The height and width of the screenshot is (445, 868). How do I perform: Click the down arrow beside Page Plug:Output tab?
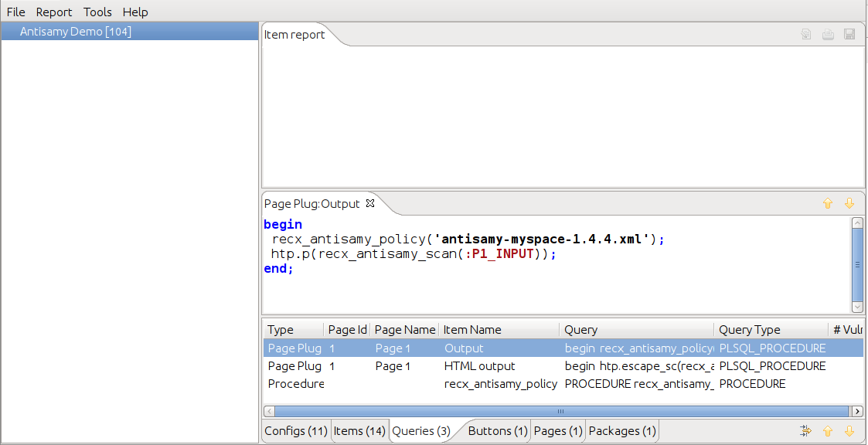(849, 203)
